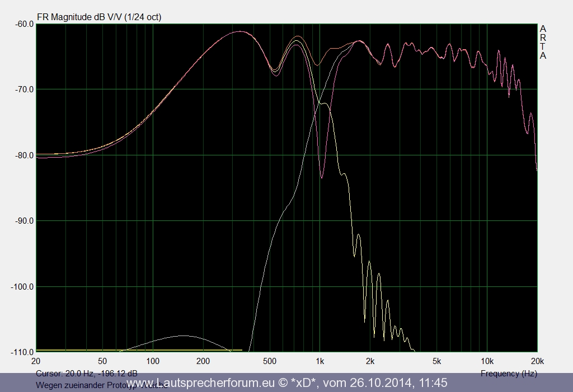Select the 500 Hz frequency axis label
The width and height of the screenshot is (573, 392).
click(269, 360)
